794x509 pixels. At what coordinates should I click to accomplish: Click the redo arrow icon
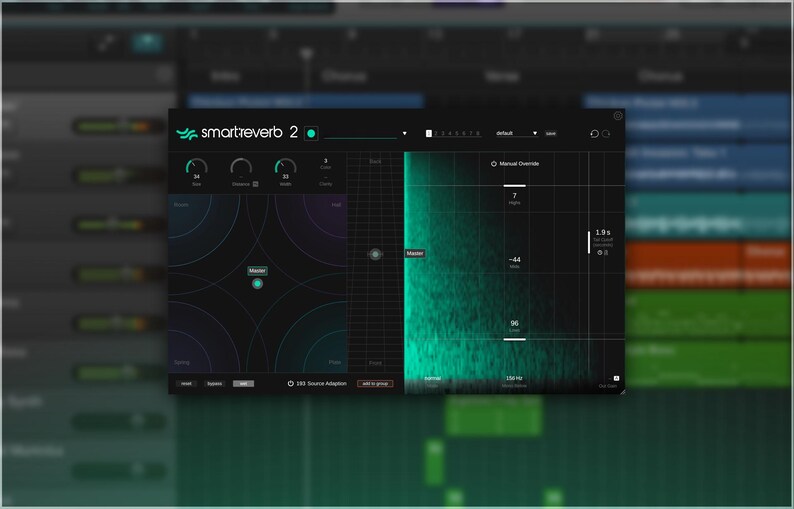[x=606, y=134]
